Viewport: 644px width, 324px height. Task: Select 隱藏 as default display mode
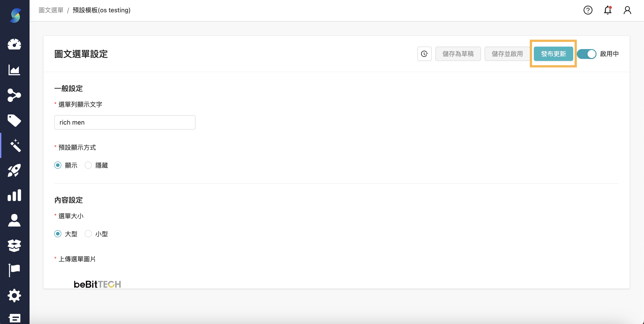pyautogui.click(x=88, y=165)
